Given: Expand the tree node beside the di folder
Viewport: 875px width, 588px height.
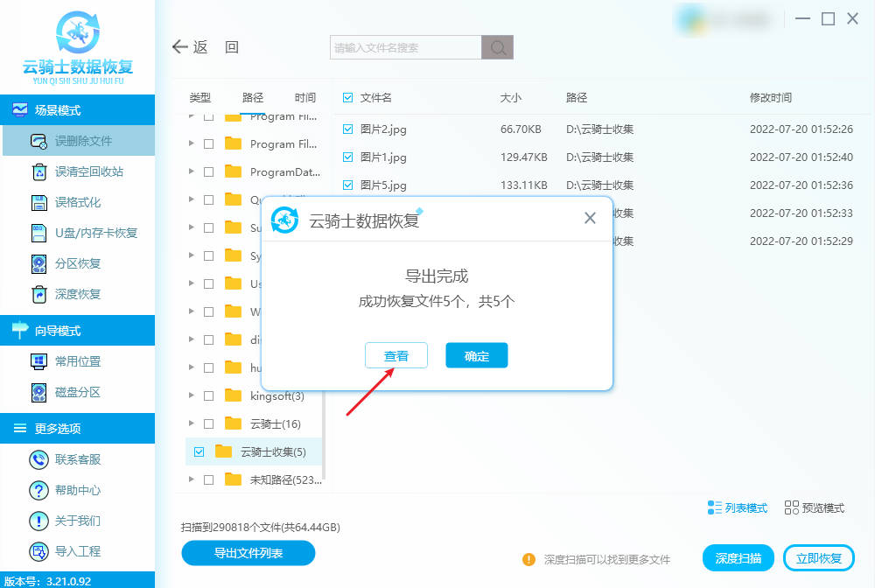Looking at the screenshot, I should pyautogui.click(x=192, y=339).
